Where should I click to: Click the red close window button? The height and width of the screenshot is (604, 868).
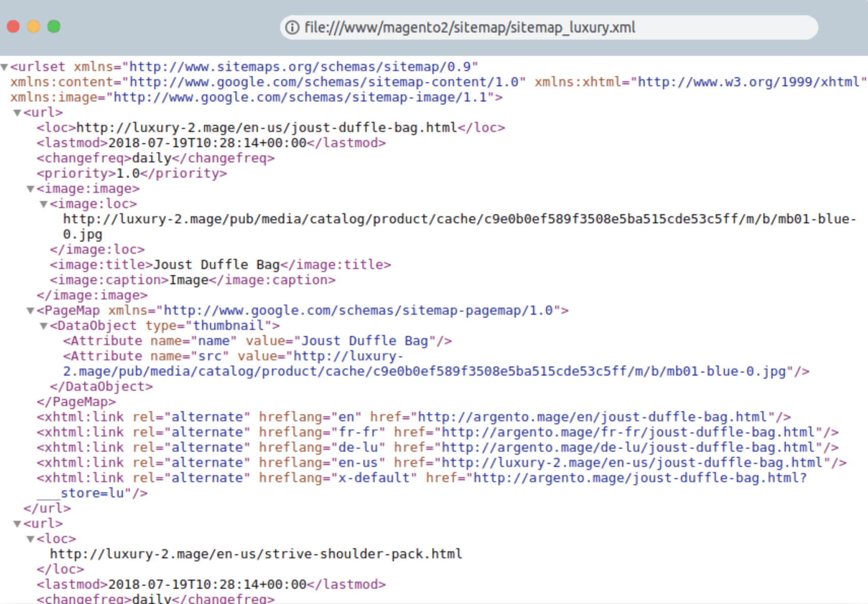click(13, 26)
